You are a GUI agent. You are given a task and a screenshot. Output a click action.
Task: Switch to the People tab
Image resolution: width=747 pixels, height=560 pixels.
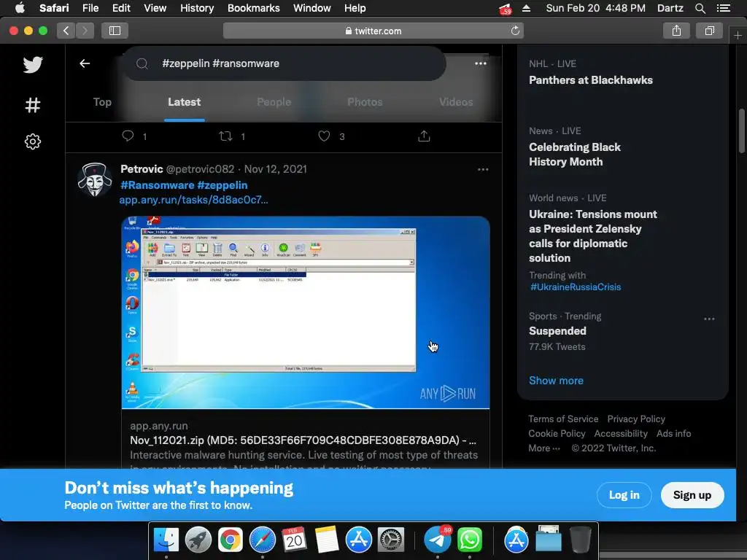click(x=274, y=102)
